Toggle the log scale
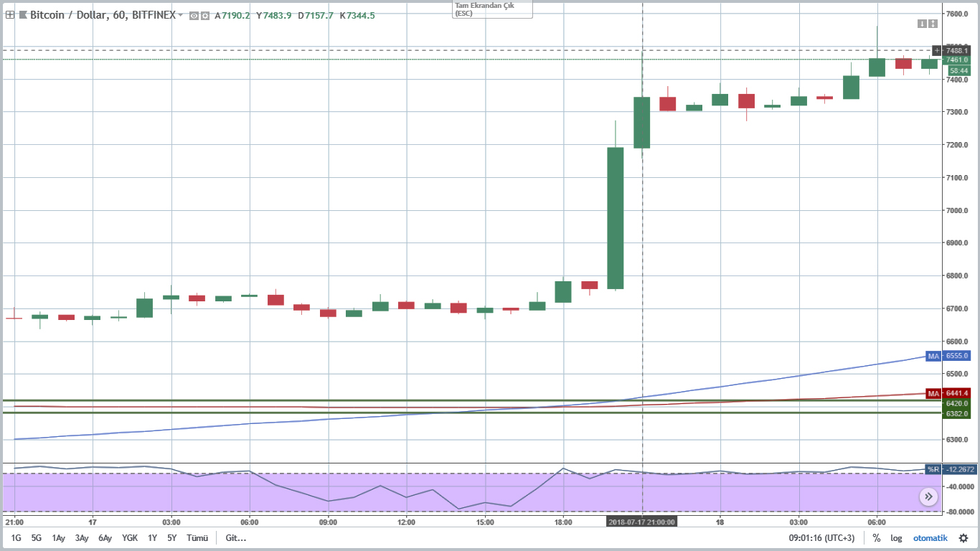980x551 pixels. pos(896,538)
